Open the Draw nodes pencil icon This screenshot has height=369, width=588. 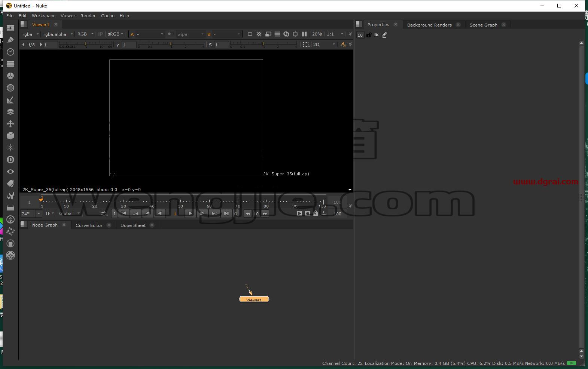point(10,40)
